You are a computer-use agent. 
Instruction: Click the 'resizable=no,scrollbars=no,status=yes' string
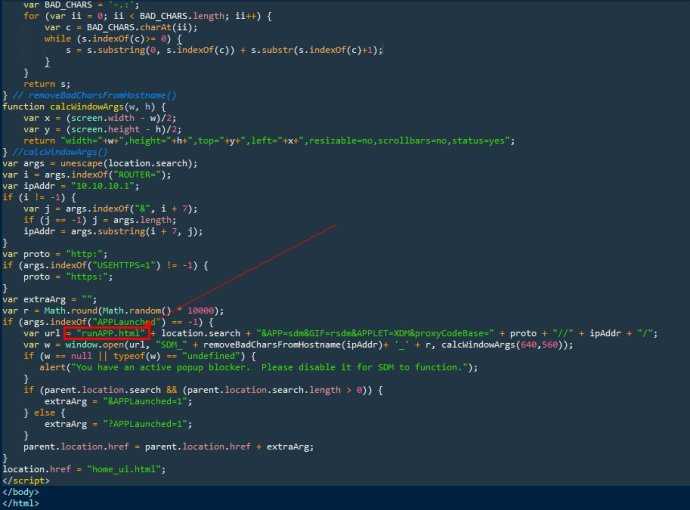point(409,141)
